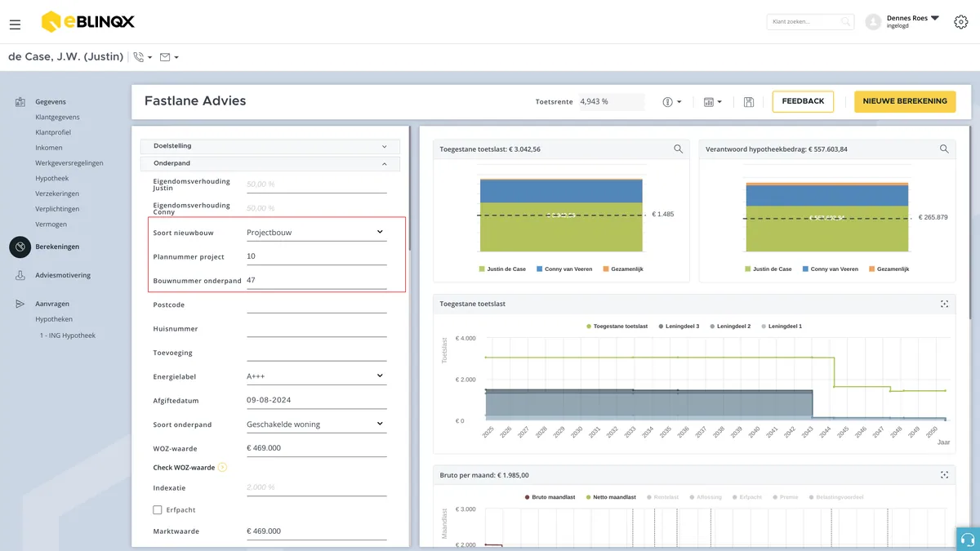Open the Gegevens section icon

[20, 102]
